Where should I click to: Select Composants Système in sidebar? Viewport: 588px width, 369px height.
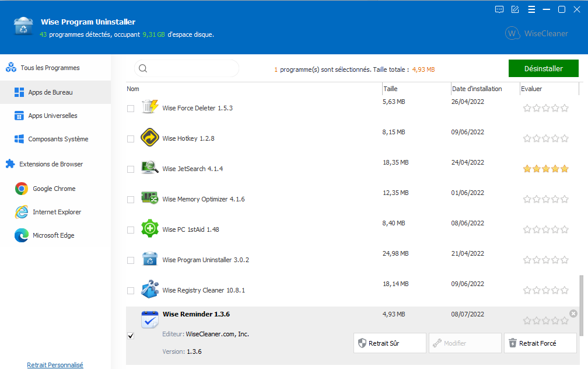tap(55, 139)
